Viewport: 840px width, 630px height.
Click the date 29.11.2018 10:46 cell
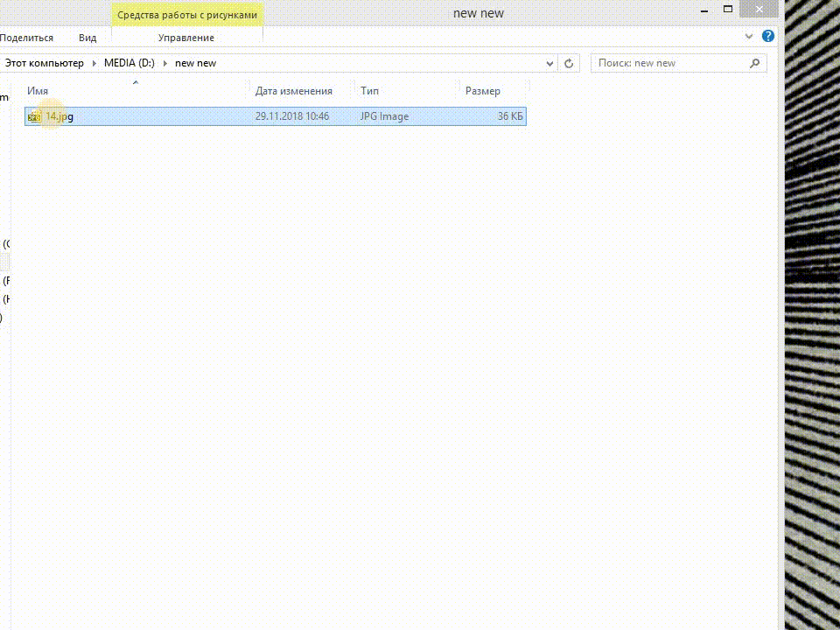tap(292, 116)
